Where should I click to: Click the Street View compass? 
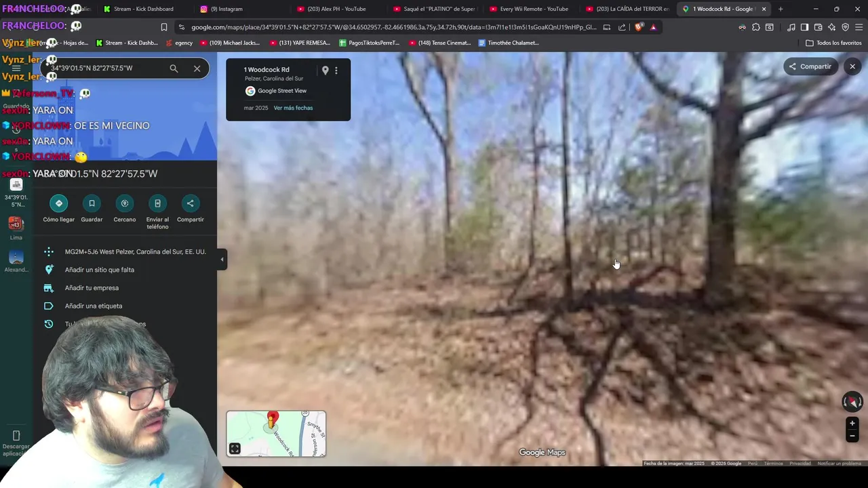852,402
